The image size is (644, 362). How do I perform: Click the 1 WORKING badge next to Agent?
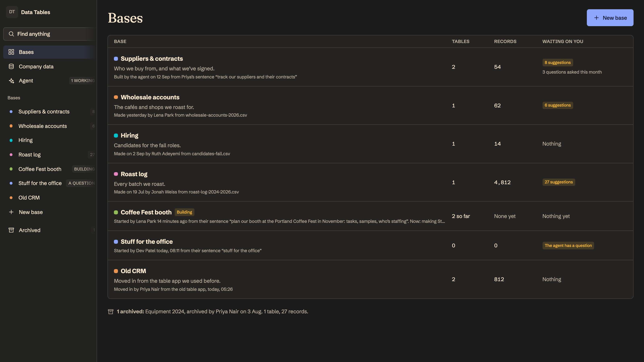click(x=83, y=81)
